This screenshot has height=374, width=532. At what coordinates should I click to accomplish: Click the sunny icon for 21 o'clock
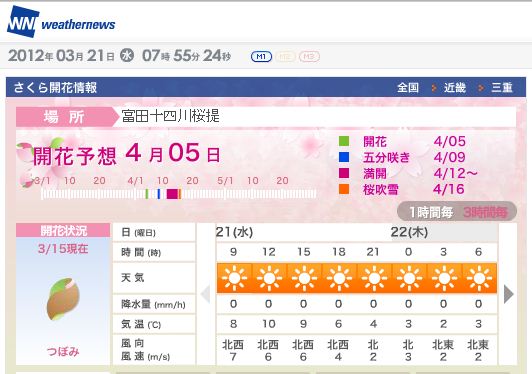[374, 278]
